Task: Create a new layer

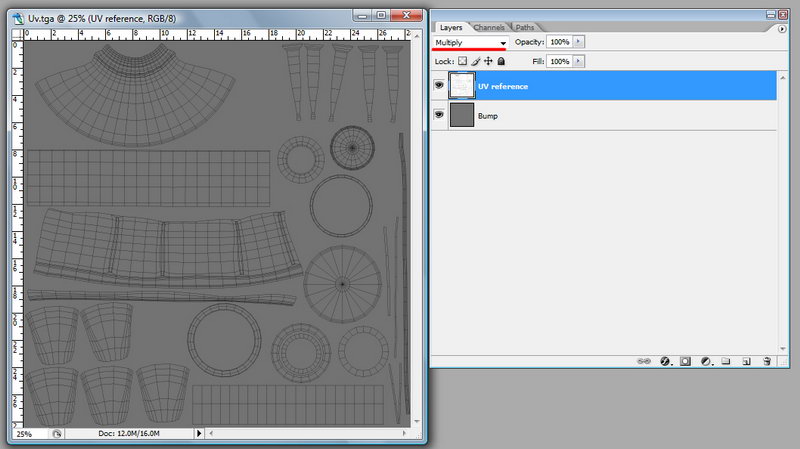Action: tap(746, 360)
